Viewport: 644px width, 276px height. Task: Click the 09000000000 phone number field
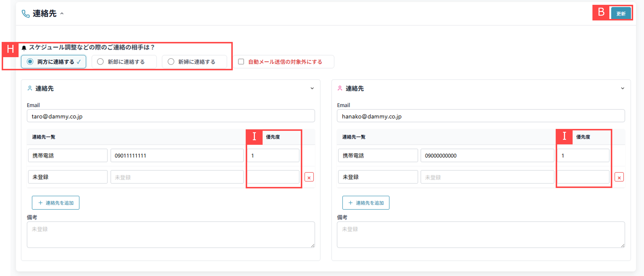click(x=487, y=156)
